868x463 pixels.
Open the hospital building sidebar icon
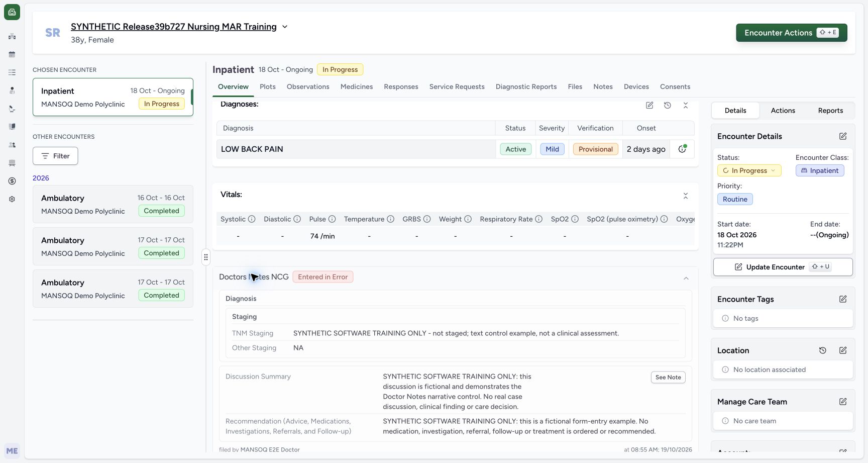coord(12,36)
